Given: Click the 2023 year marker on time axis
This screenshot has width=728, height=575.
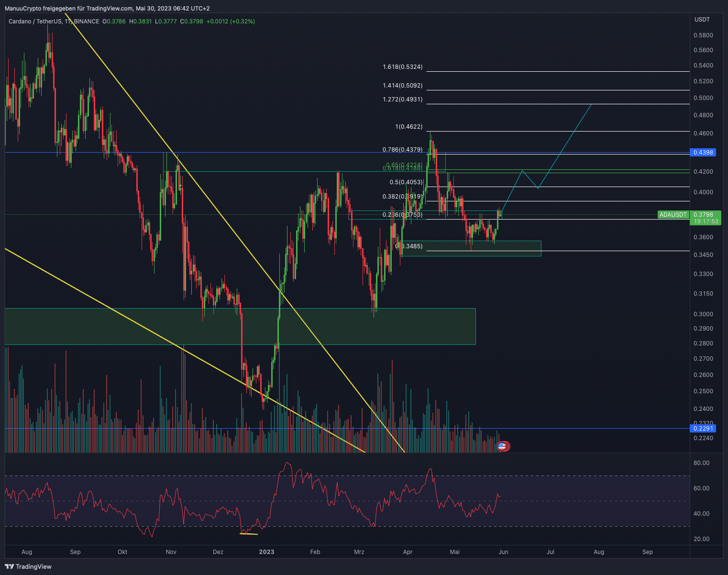Looking at the screenshot, I should click(266, 552).
